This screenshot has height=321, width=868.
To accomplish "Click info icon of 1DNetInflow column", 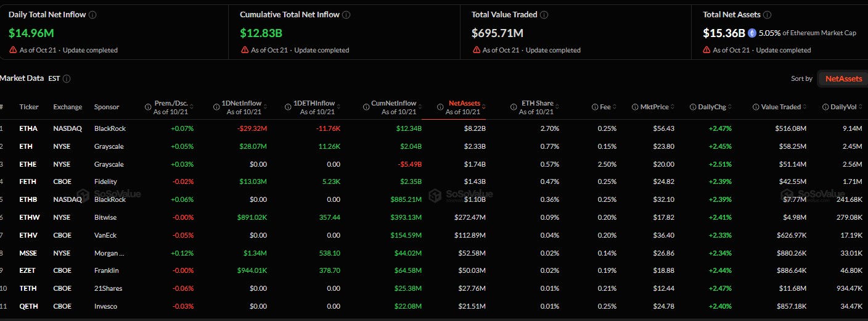I will 216,107.
